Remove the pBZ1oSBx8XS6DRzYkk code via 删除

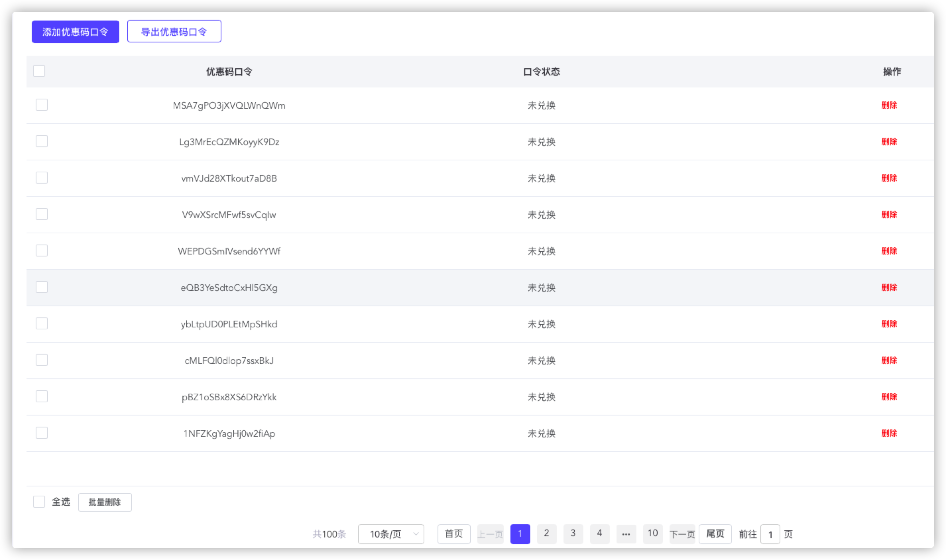pyautogui.click(x=889, y=397)
